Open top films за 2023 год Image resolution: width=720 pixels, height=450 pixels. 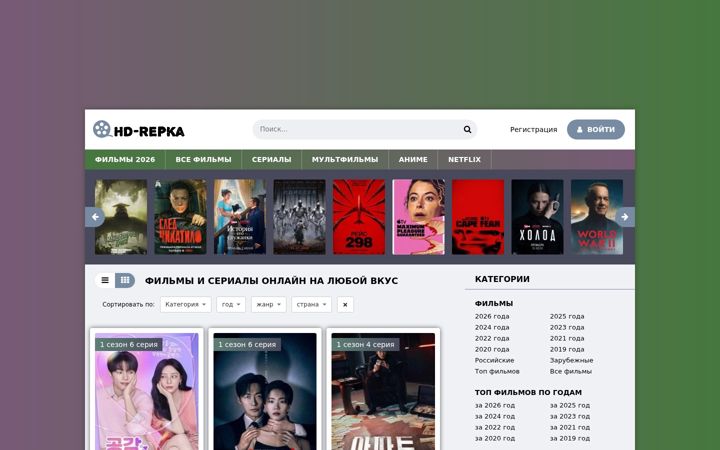pyautogui.click(x=570, y=416)
